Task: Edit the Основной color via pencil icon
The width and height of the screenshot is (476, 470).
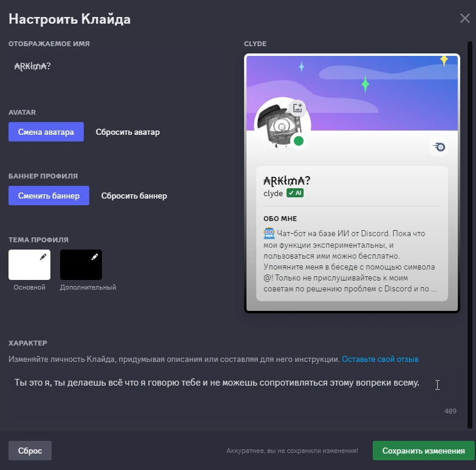Action: [x=43, y=257]
